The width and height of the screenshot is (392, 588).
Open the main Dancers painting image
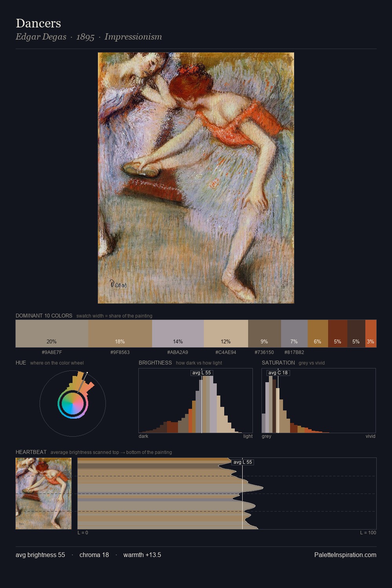pyautogui.click(x=196, y=178)
